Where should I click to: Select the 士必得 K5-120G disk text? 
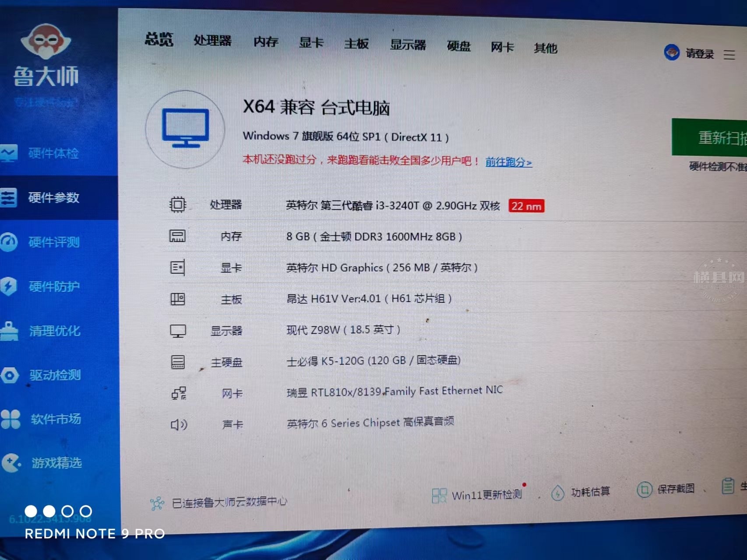pyautogui.click(x=373, y=360)
